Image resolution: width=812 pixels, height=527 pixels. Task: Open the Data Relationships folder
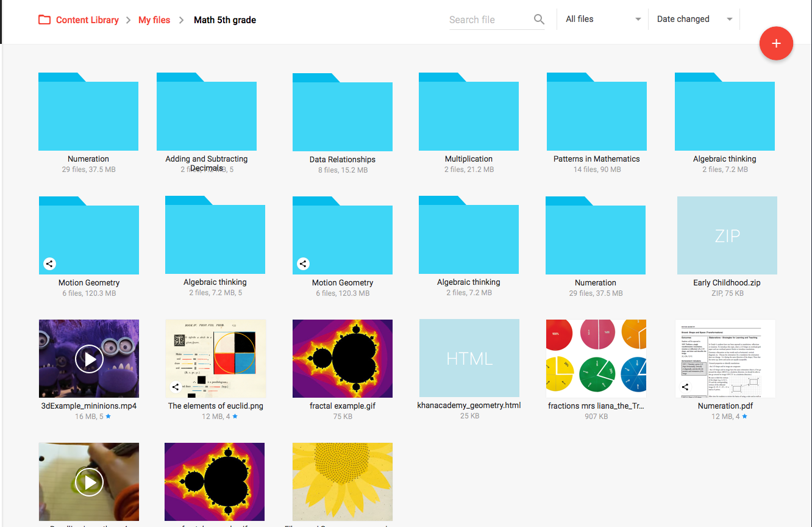coord(343,112)
